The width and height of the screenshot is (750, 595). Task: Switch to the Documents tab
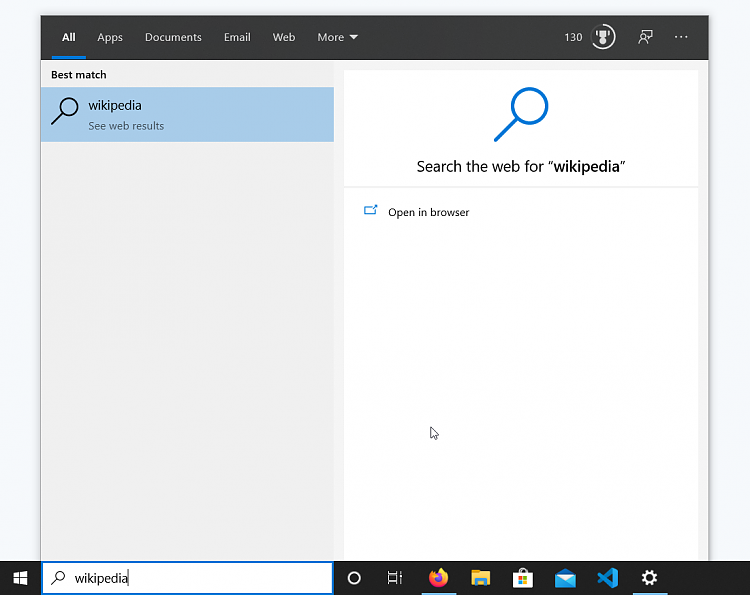pos(173,37)
